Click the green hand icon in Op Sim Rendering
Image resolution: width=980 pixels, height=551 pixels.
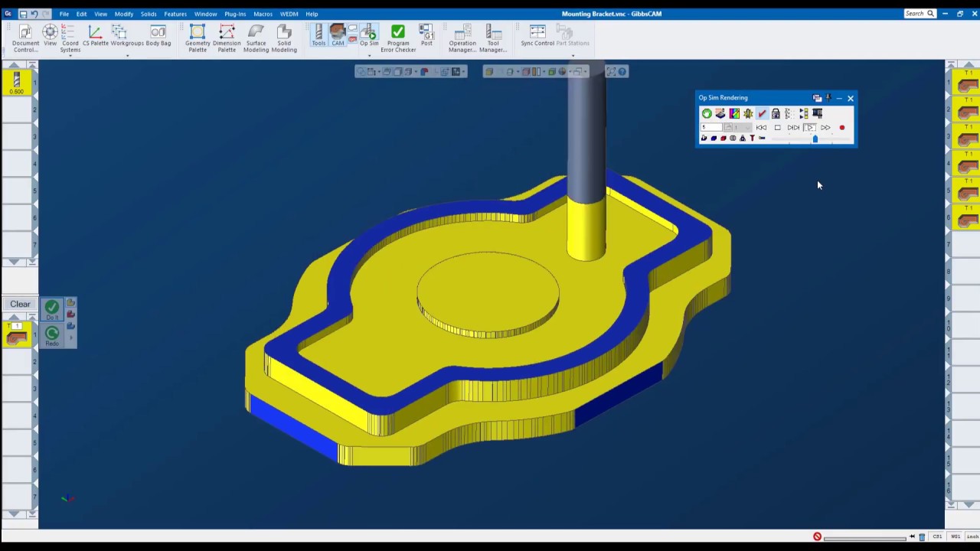[707, 113]
